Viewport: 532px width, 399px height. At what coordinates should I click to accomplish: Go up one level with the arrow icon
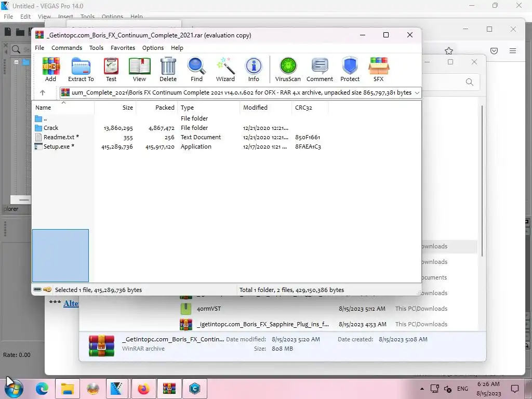[x=43, y=92]
